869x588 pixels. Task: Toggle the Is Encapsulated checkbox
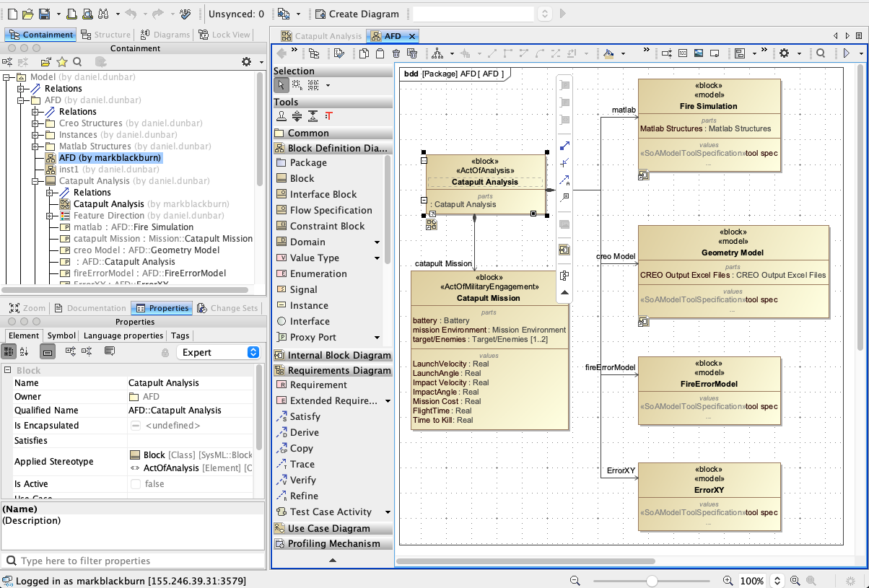(x=136, y=426)
